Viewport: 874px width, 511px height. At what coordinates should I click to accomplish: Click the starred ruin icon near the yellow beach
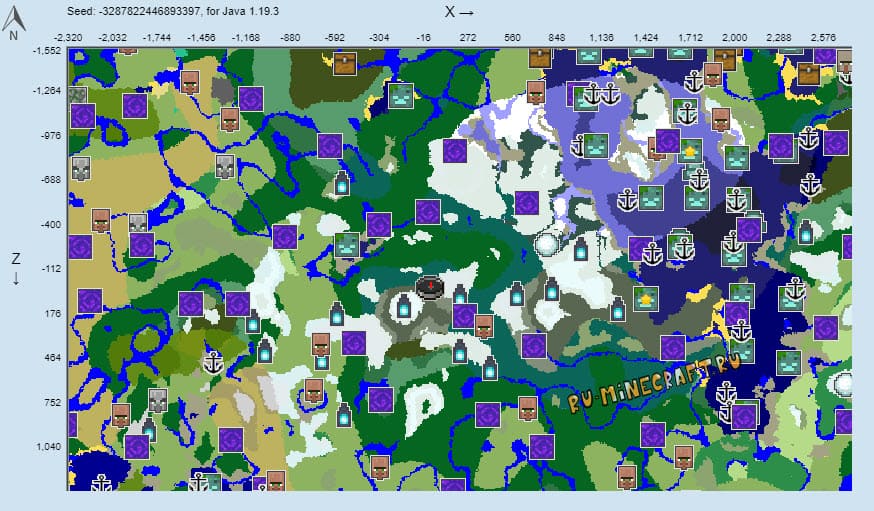coord(645,299)
